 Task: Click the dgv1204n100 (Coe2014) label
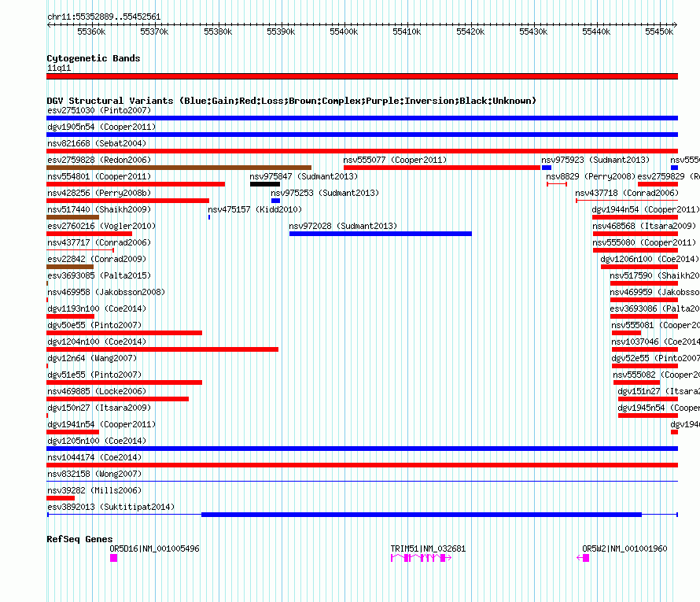(97, 342)
